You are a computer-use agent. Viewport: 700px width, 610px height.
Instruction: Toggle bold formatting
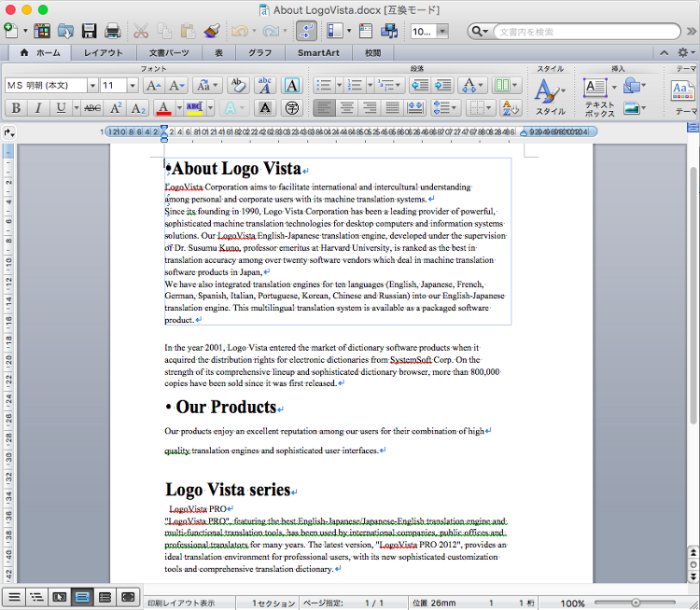pyautogui.click(x=16, y=108)
